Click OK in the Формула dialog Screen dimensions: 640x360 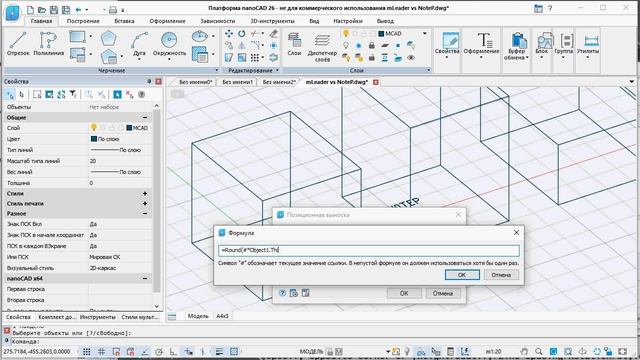point(462,275)
